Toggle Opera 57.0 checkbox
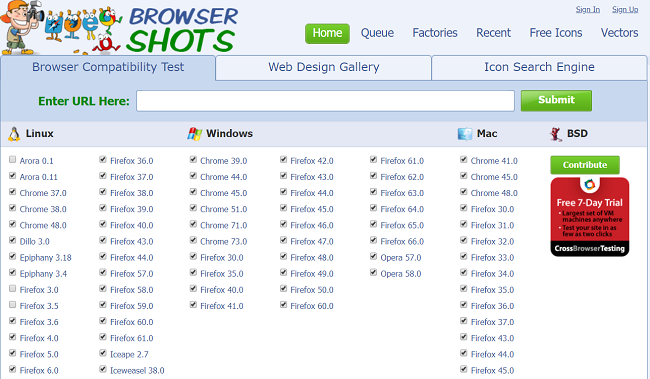This screenshot has height=379, width=650. click(374, 257)
